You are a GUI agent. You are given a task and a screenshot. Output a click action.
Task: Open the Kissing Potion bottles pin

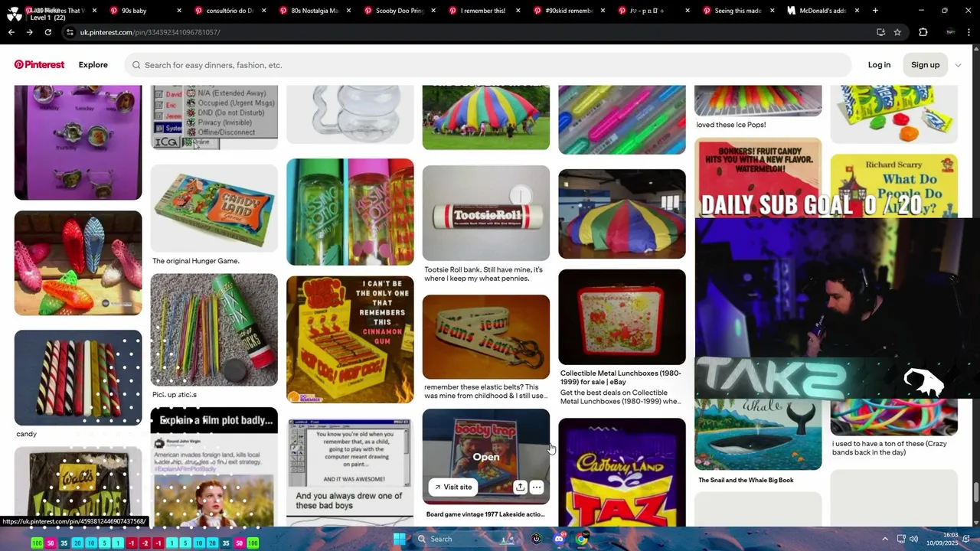[x=350, y=212]
